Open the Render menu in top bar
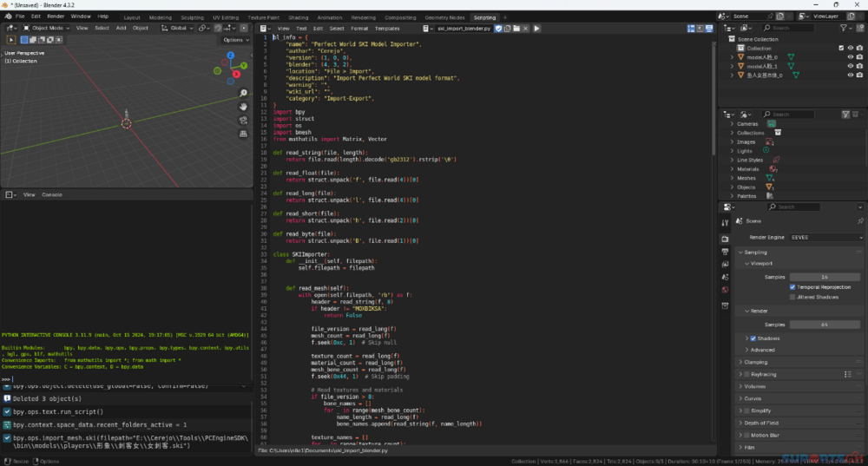 coord(56,16)
